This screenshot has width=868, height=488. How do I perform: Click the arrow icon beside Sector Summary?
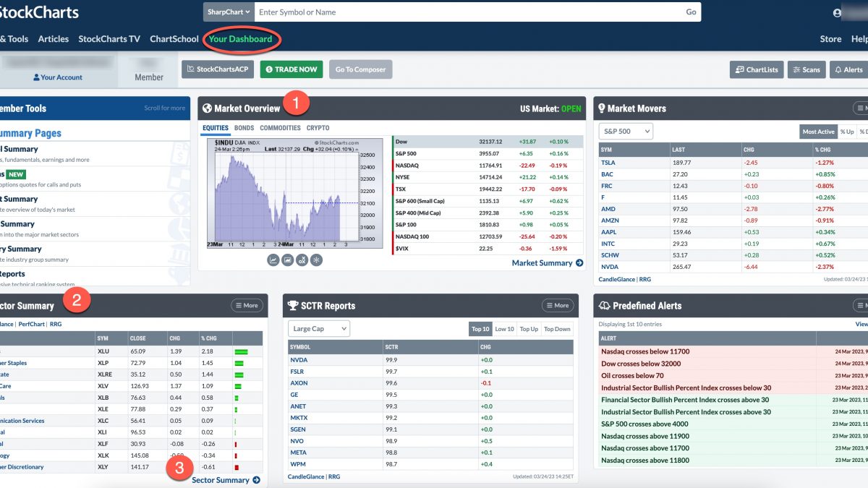click(x=256, y=480)
